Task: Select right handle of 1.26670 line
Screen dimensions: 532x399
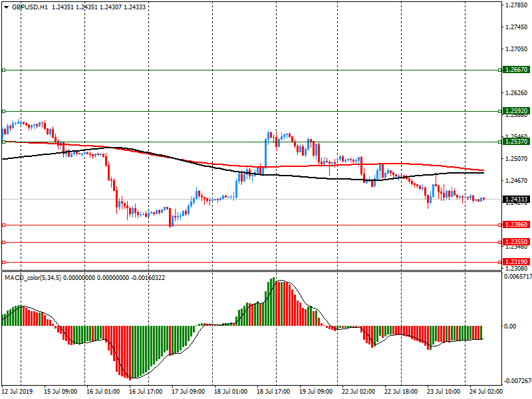Action: pyautogui.click(x=500, y=70)
